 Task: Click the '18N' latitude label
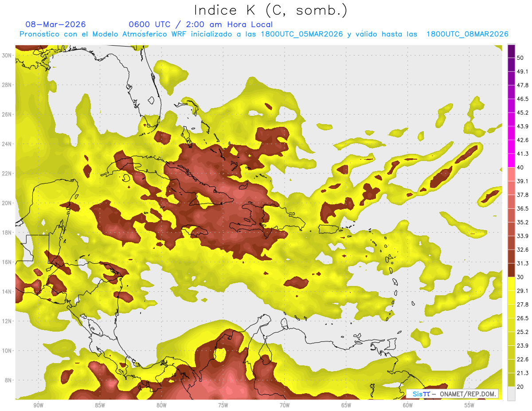7,232
